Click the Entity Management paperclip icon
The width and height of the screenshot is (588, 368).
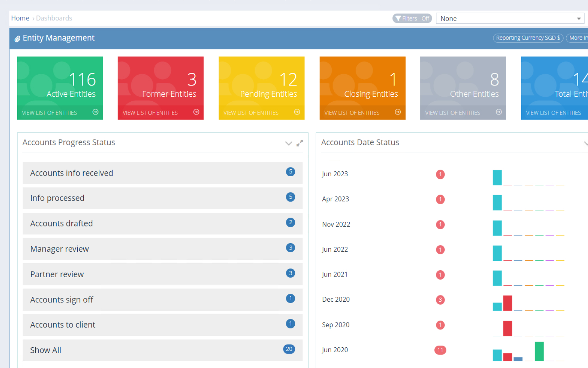(x=17, y=39)
